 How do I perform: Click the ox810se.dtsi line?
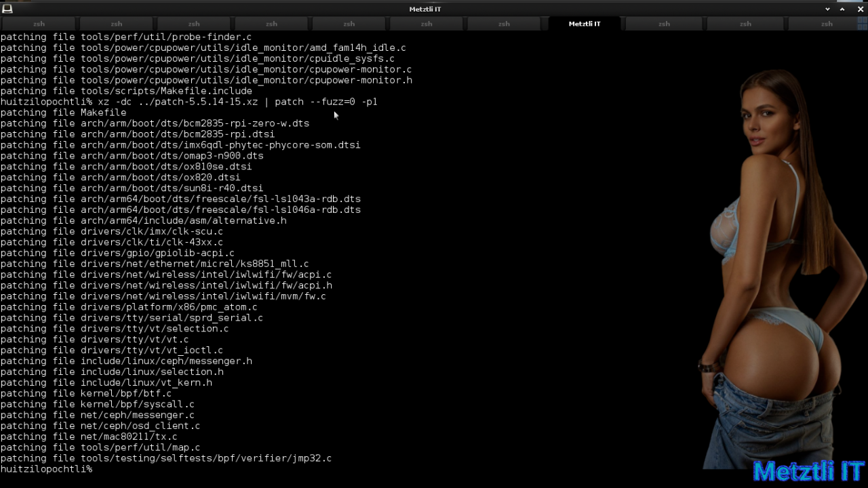[126, 167]
